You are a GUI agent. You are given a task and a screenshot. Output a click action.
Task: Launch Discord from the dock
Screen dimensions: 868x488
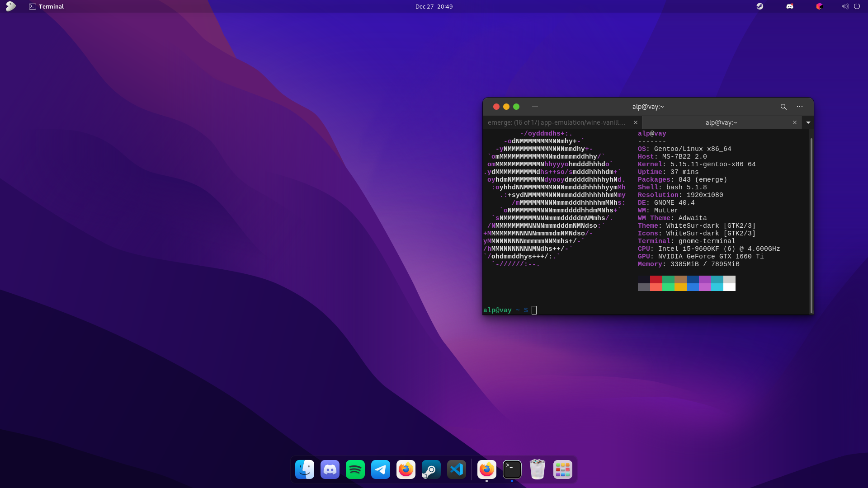tap(330, 470)
